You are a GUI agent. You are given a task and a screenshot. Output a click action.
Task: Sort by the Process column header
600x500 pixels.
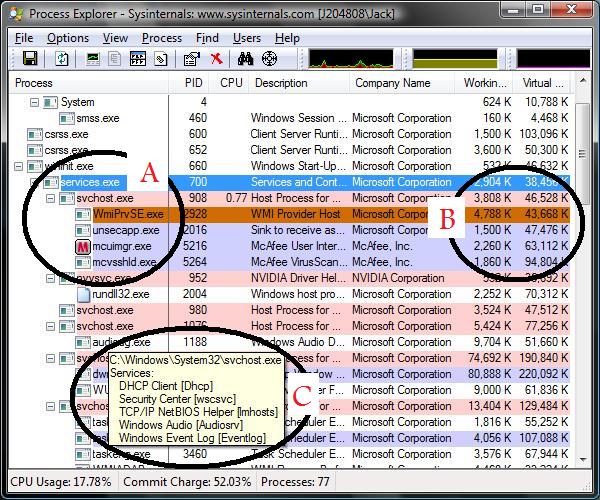88,83
